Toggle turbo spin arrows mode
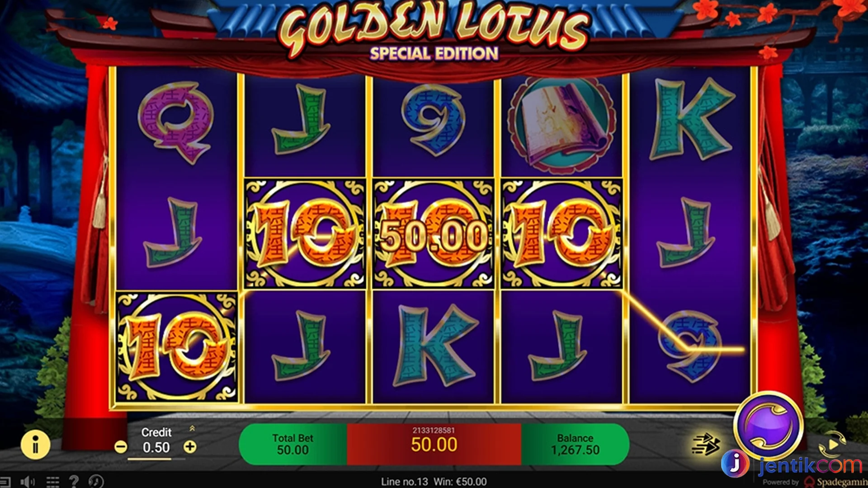This screenshot has width=868, height=488. (x=706, y=444)
